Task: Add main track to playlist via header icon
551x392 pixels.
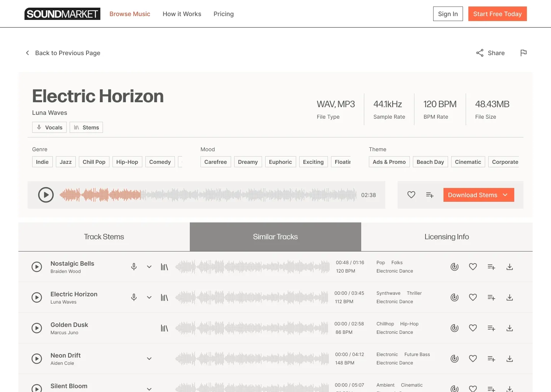Action: tap(430, 195)
